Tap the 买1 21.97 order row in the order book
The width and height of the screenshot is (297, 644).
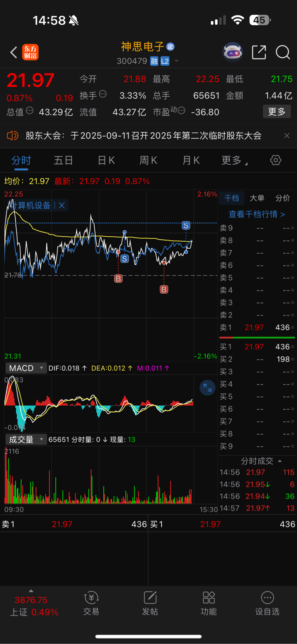(257, 347)
